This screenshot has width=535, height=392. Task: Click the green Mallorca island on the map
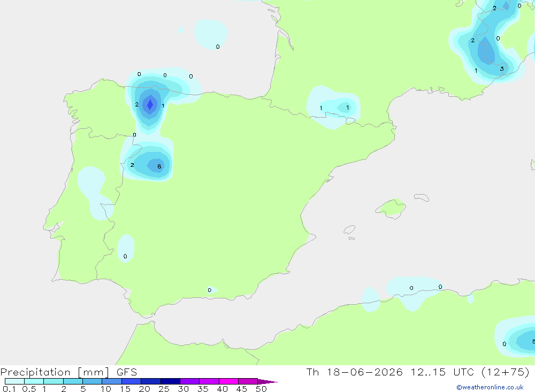click(x=391, y=208)
